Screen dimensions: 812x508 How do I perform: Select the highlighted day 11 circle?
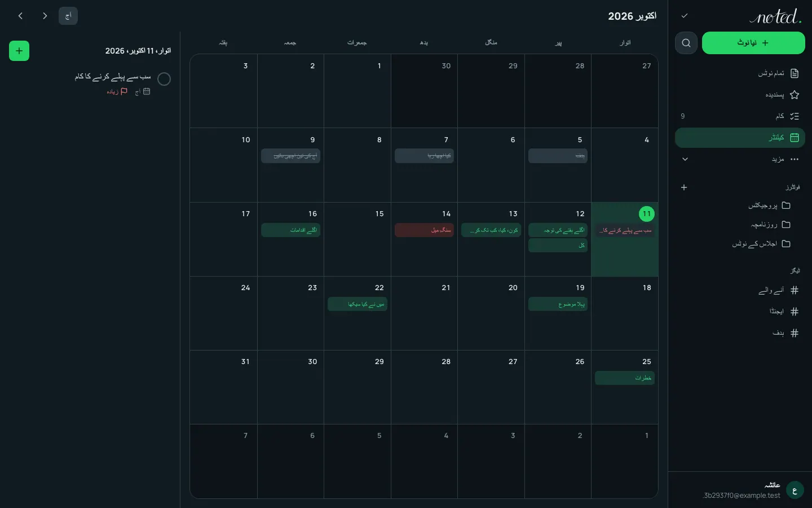(x=647, y=214)
